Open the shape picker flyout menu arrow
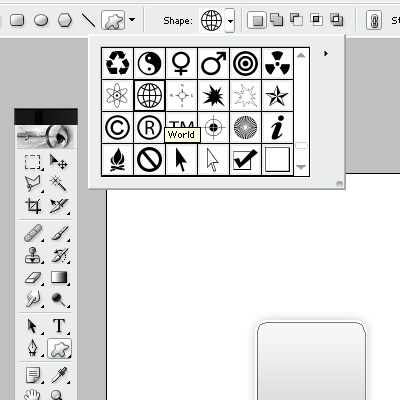400x400 pixels. pyautogui.click(x=326, y=53)
